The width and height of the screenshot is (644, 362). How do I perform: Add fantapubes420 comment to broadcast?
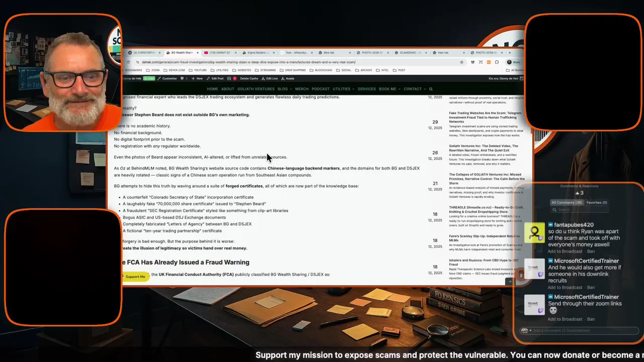[565, 251]
